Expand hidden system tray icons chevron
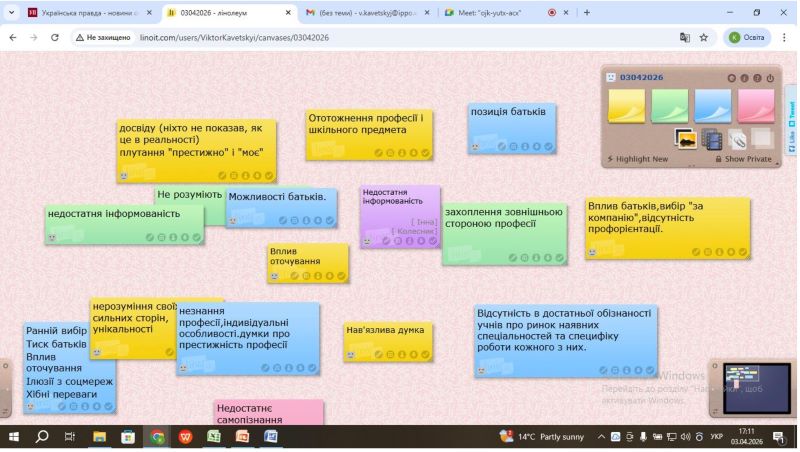Image resolution: width=800 pixels, height=452 pixels. pyautogui.click(x=601, y=437)
